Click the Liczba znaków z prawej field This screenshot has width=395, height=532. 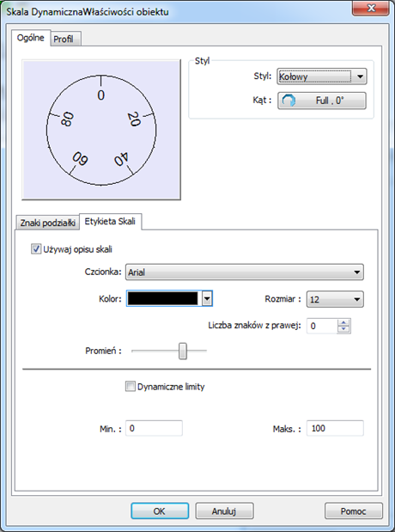tap(322, 326)
